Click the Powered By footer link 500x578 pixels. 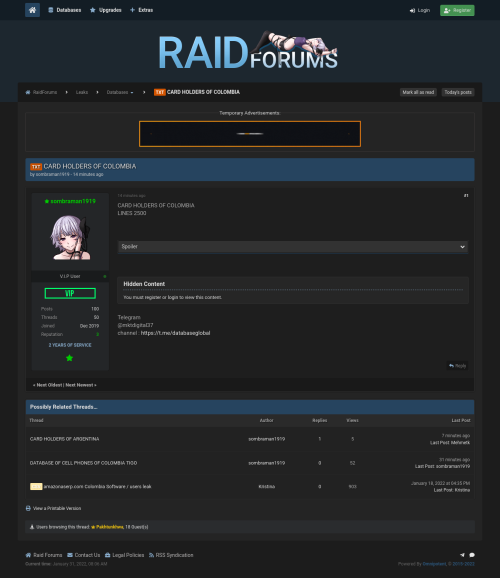pos(434,564)
